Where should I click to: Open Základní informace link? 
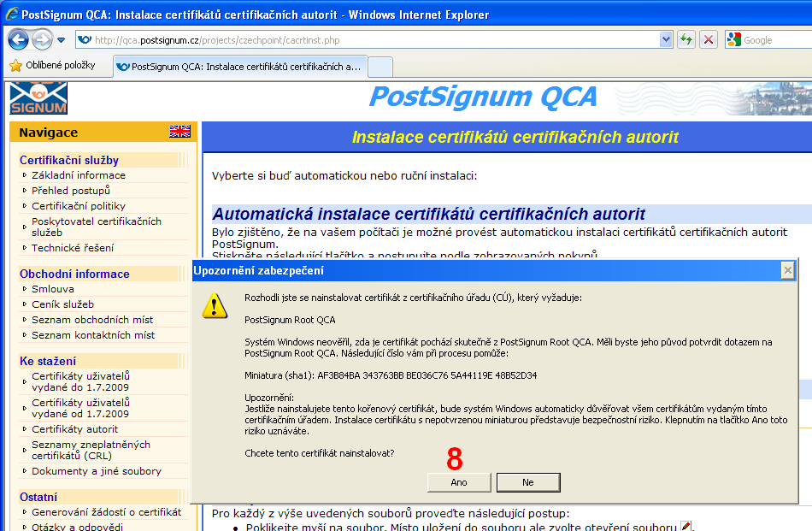[78, 175]
